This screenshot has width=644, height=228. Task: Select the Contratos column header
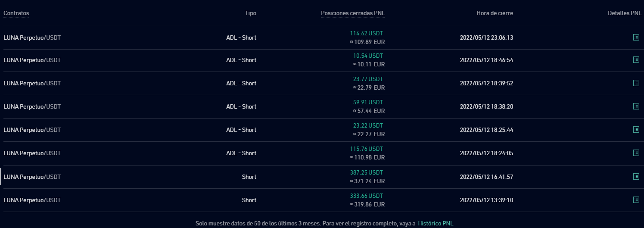tap(16, 13)
